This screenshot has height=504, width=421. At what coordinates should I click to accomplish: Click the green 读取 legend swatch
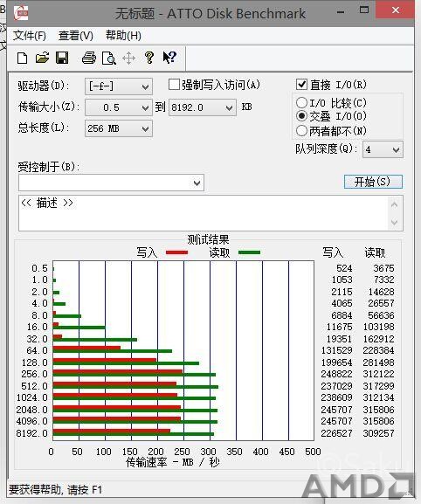click(250, 252)
